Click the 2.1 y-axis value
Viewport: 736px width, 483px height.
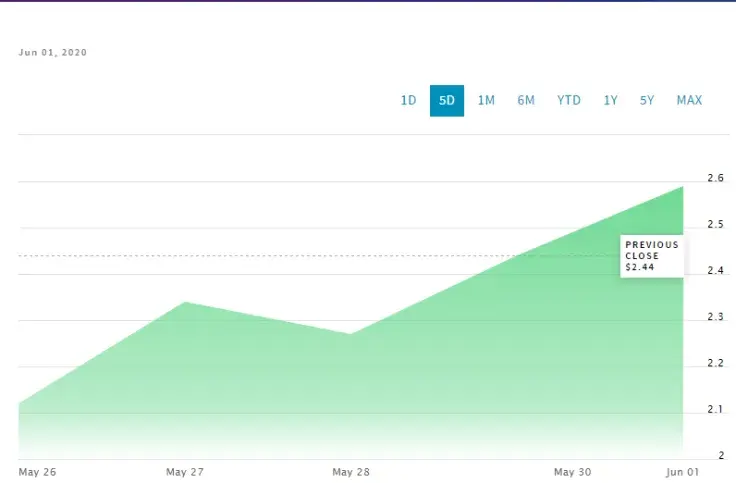[x=715, y=409]
